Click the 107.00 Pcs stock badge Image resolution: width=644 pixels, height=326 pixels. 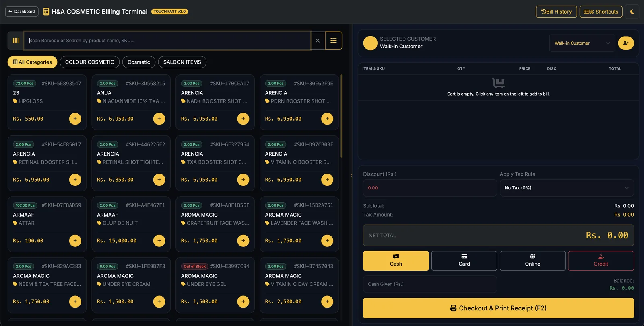click(25, 205)
